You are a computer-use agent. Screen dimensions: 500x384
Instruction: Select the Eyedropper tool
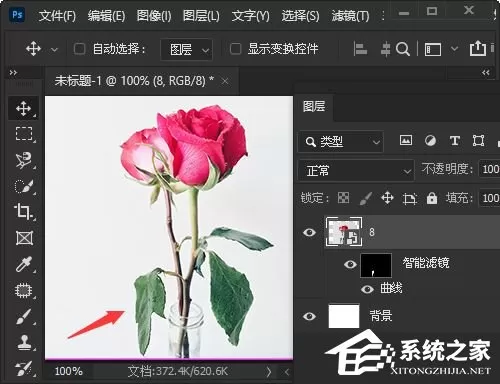point(24,264)
